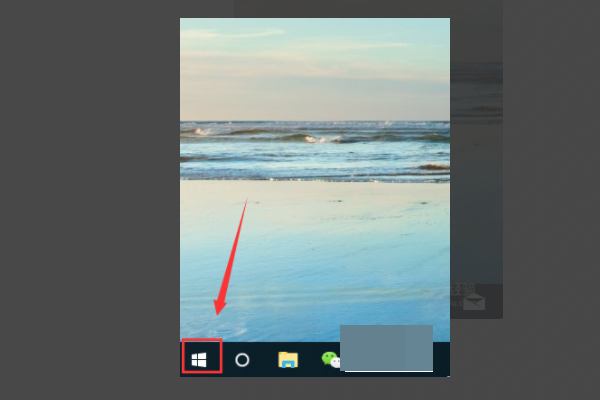Viewport: 600px width, 400px height.
Task: Launch WeChat from the taskbar
Action: click(x=329, y=360)
